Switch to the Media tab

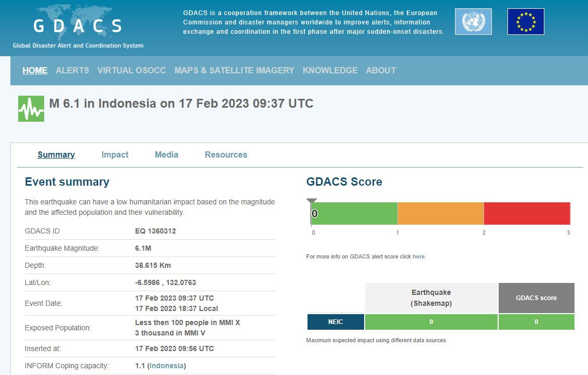166,154
